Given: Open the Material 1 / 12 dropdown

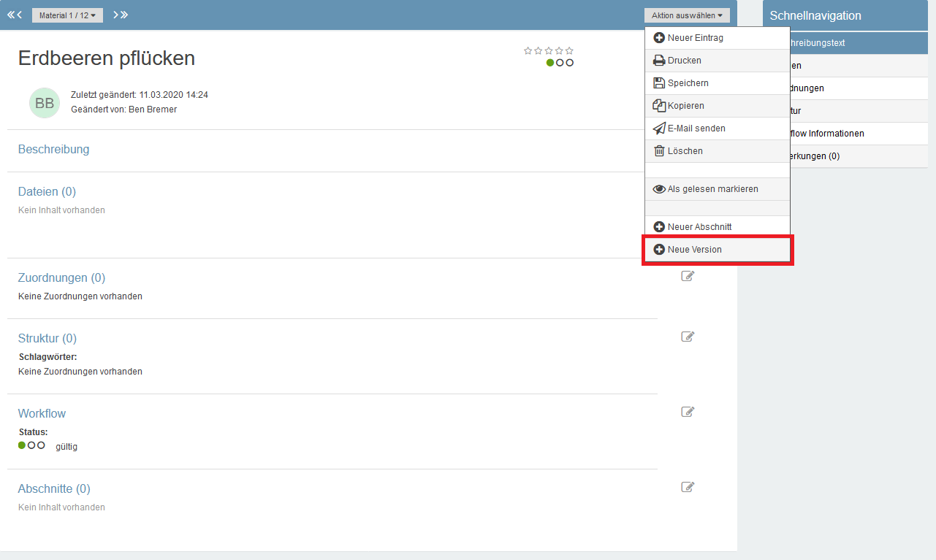Looking at the screenshot, I should (67, 15).
